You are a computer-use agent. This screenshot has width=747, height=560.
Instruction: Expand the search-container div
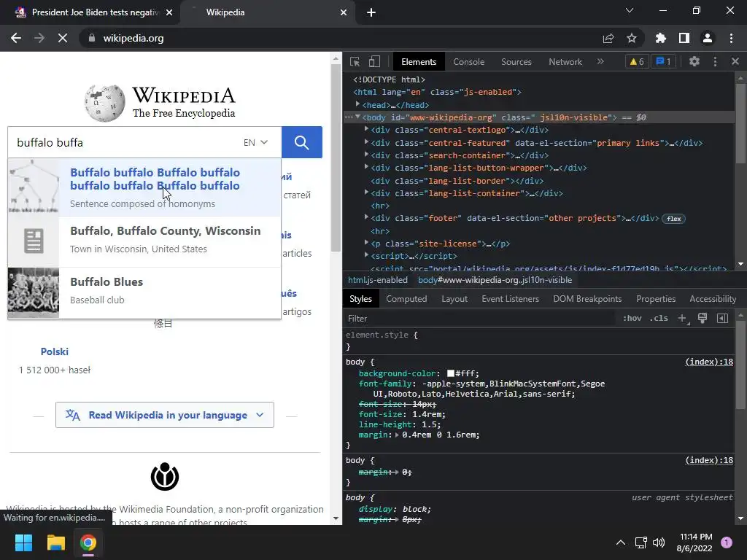(x=366, y=155)
